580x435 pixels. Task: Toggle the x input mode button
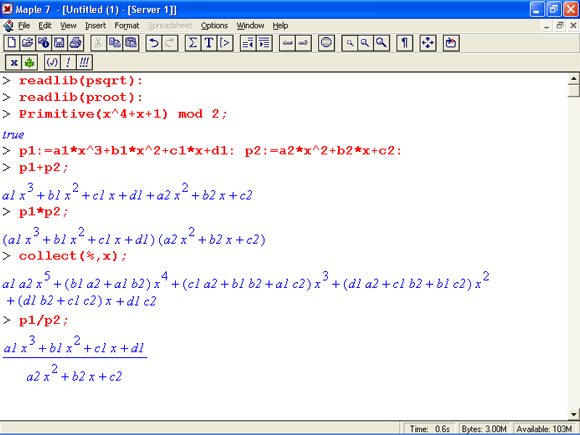(14, 63)
